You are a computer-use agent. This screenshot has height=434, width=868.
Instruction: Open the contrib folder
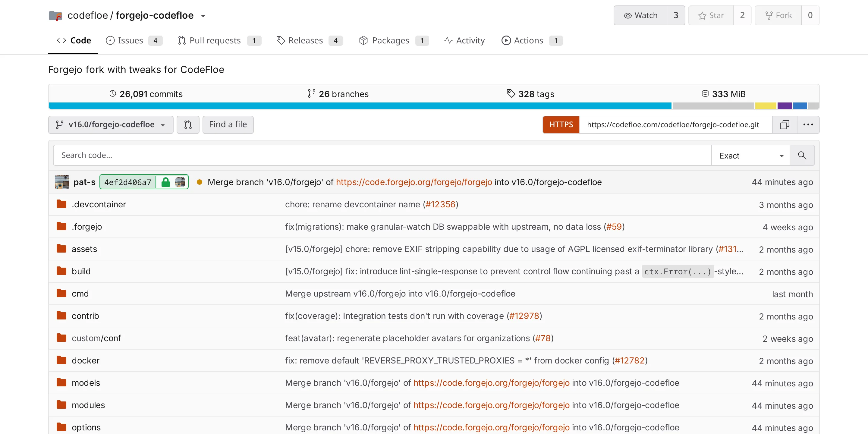pyautogui.click(x=85, y=316)
